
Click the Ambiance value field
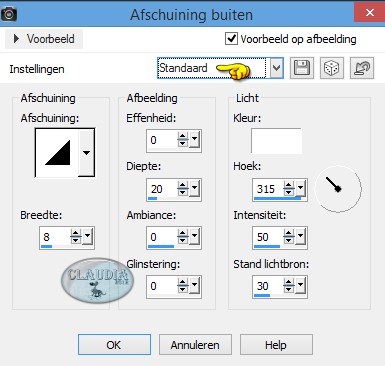162,237
